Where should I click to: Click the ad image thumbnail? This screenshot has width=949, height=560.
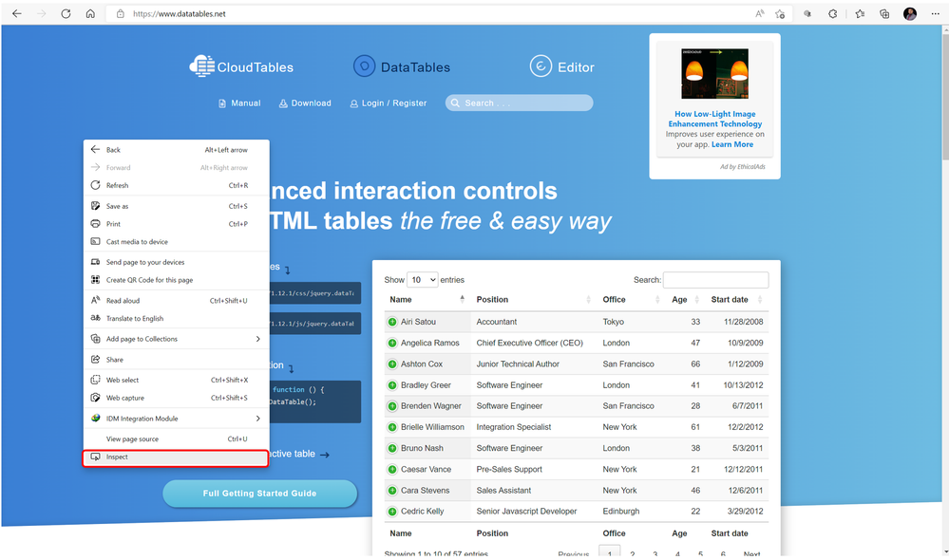pos(714,74)
